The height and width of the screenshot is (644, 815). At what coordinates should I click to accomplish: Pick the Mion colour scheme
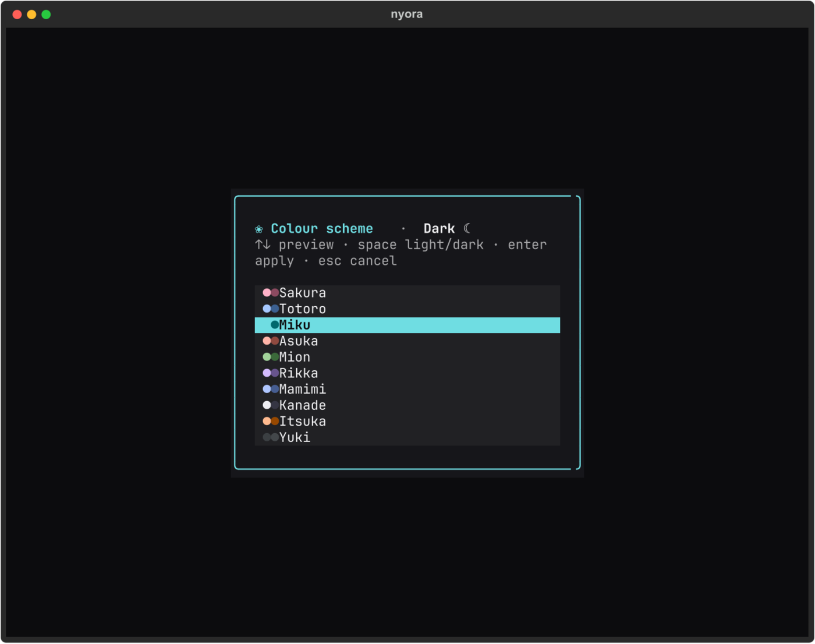tap(407, 357)
